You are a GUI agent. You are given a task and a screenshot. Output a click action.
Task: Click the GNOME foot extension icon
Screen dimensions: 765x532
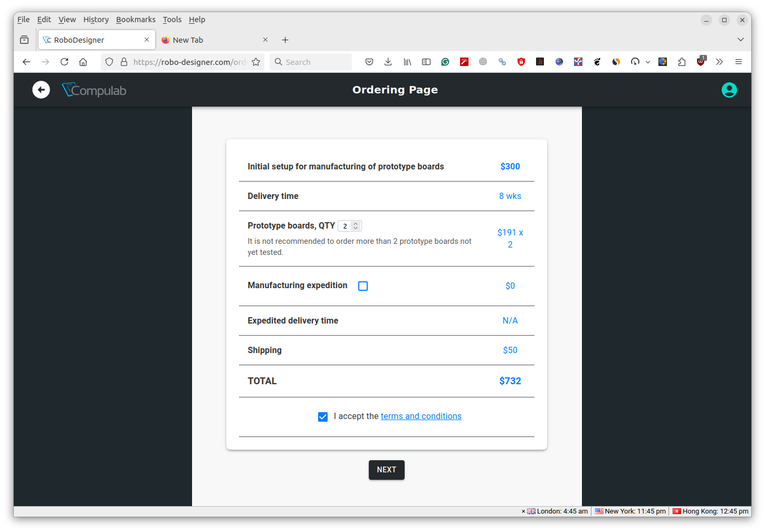coord(597,62)
